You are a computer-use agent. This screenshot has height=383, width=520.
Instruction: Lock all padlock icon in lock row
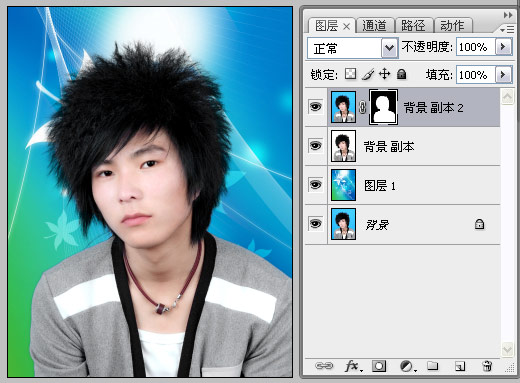[402, 74]
